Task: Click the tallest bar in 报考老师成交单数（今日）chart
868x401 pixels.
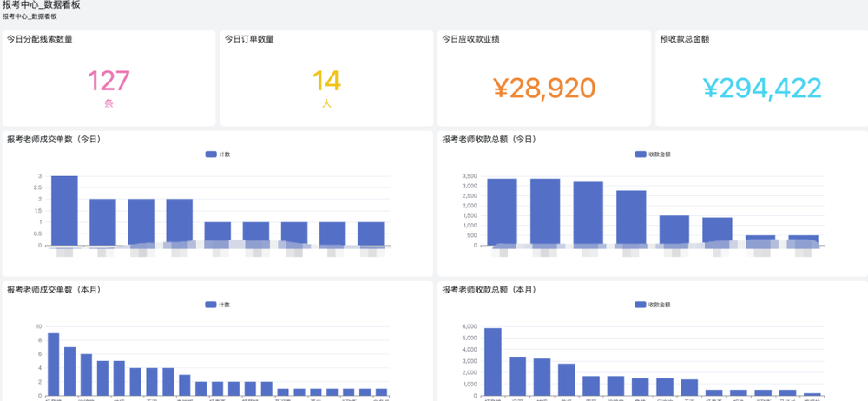Action: pyautogui.click(x=64, y=210)
